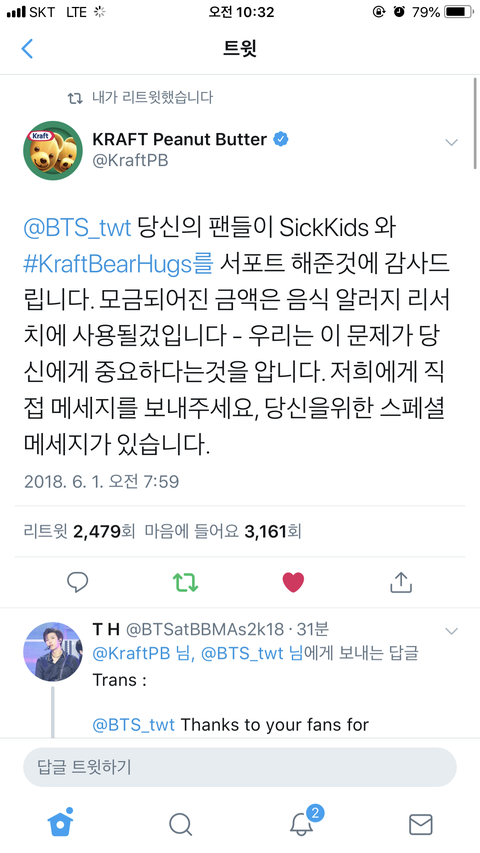Open the Messages envelope icon
Screen dimensions: 480x853
click(x=420, y=825)
